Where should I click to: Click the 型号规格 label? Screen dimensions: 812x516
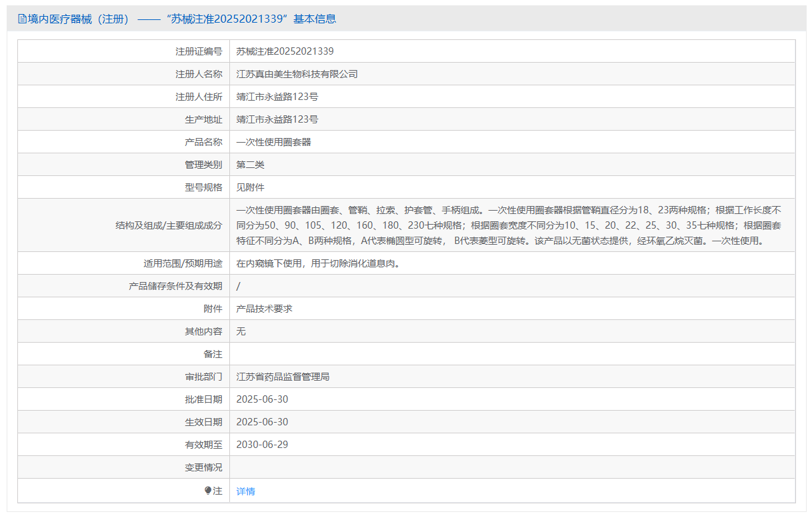(203, 187)
